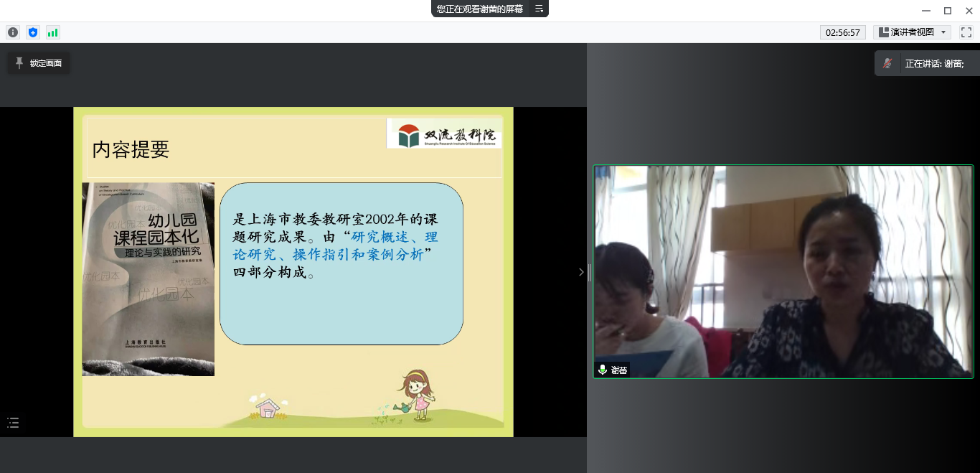This screenshot has width=980, height=473.
Task: Open the blue security shield icon
Action: pyautogui.click(x=33, y=32)
